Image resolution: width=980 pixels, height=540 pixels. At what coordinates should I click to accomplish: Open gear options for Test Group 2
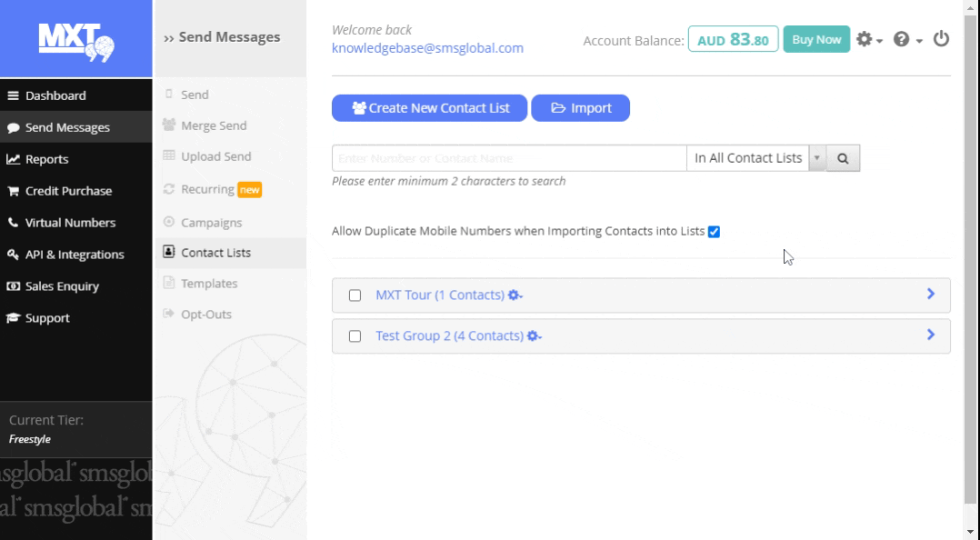tap(534, 336)
